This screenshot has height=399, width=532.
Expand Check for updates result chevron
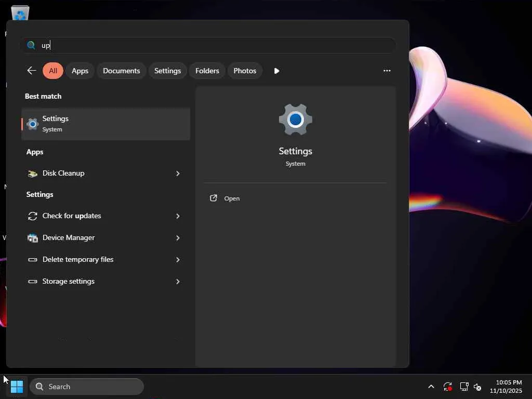[x=178, y=216]
